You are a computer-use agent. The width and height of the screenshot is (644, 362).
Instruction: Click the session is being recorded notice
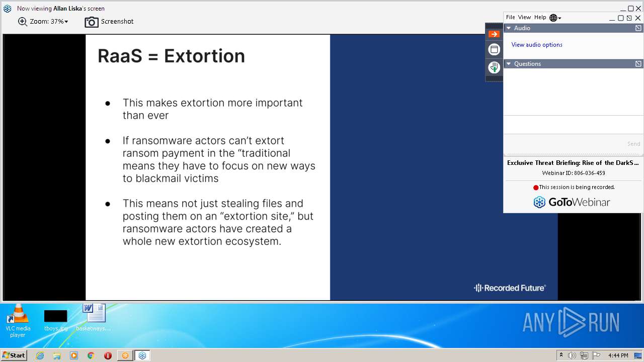[x=574, y=187]
